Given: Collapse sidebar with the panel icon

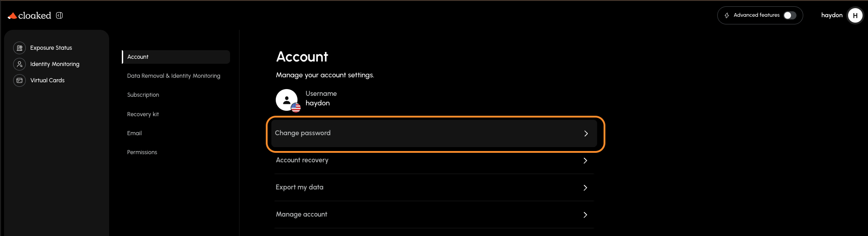Looking at the screenshot, I should [x=59, y=15].
